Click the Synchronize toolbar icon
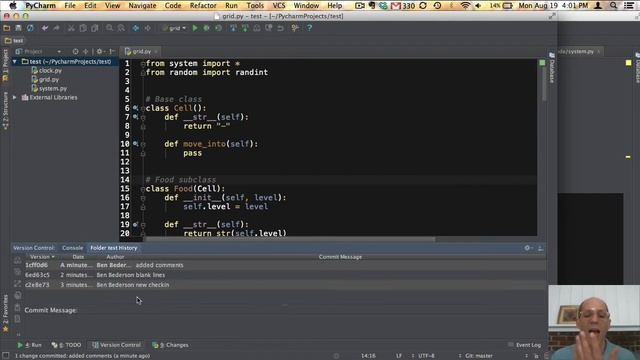640x360 pixels. pos(30,28)
